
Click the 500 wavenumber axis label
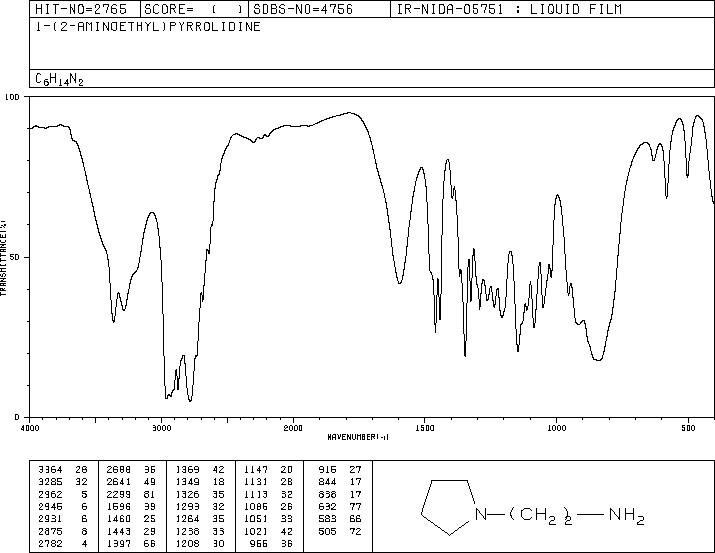[688, 428]
